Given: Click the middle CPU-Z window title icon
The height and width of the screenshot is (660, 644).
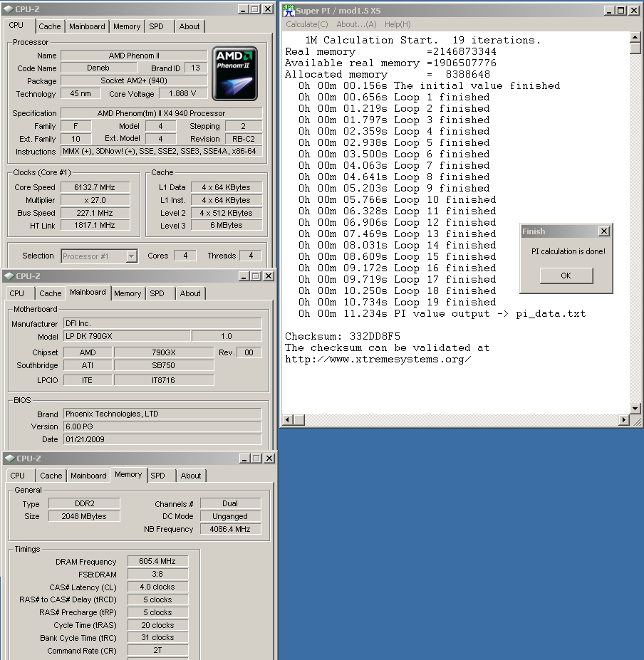Looking at the screenshot, I should tap(9, 276).
